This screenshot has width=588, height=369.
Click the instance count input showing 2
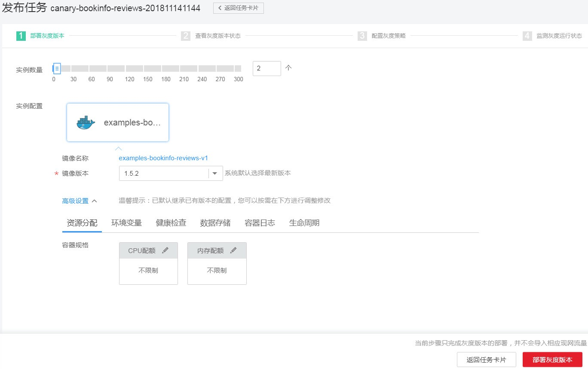266,68
